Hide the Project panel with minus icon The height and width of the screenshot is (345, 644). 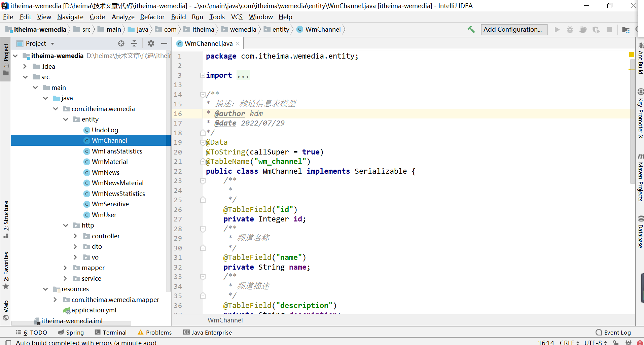(x=164, y=43)
